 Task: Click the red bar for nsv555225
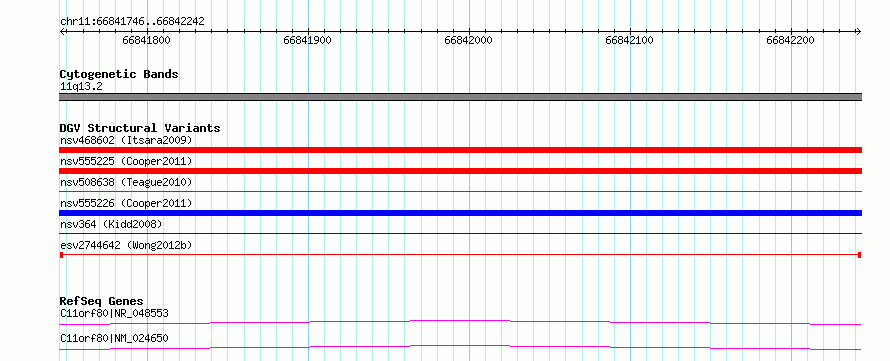[x=460, y=171]
